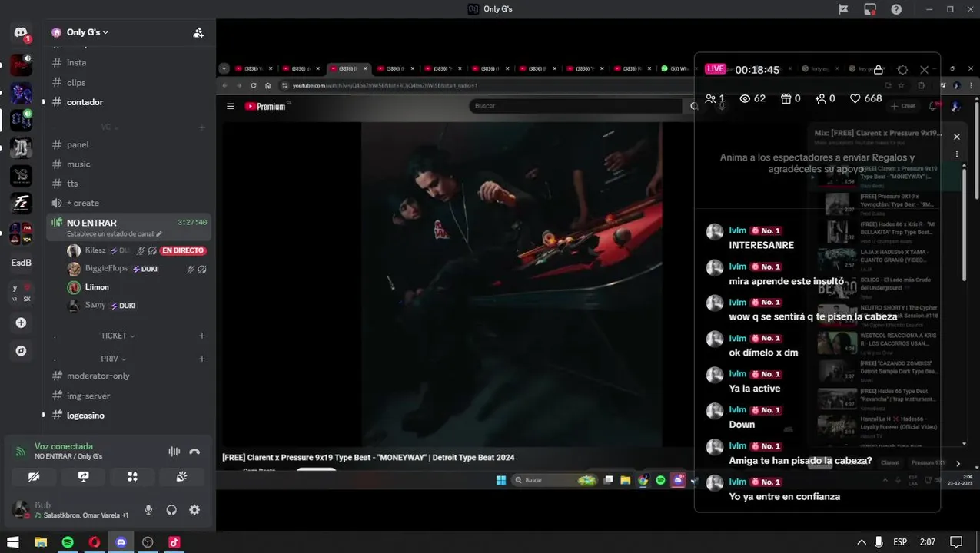Open screen share button in voice panel
Screen dimensions: 980x553
point(83,477)
